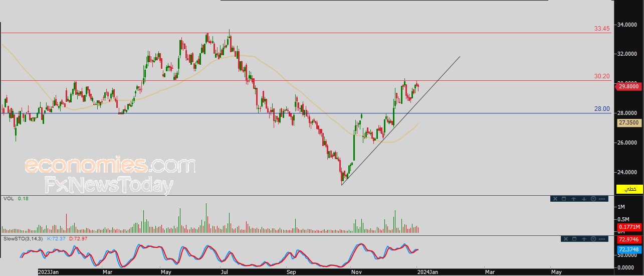Move the SlowSTO panel up

(x=584, y=239)
